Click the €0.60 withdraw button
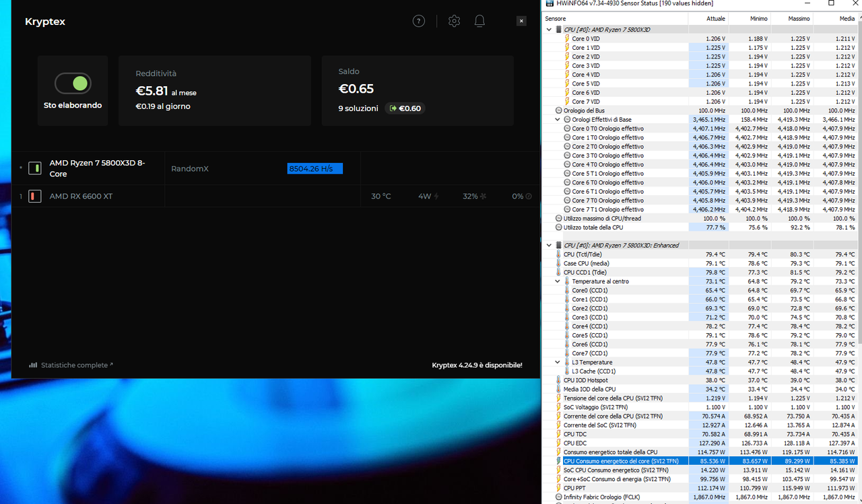Viewport: 862px width, 504px height. [x=405, y=108]
